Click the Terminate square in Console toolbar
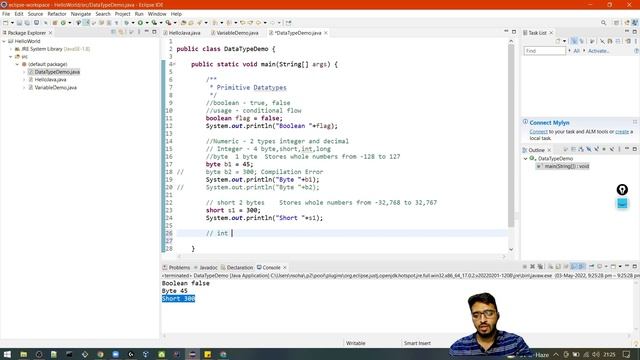 tap(524, 267)
